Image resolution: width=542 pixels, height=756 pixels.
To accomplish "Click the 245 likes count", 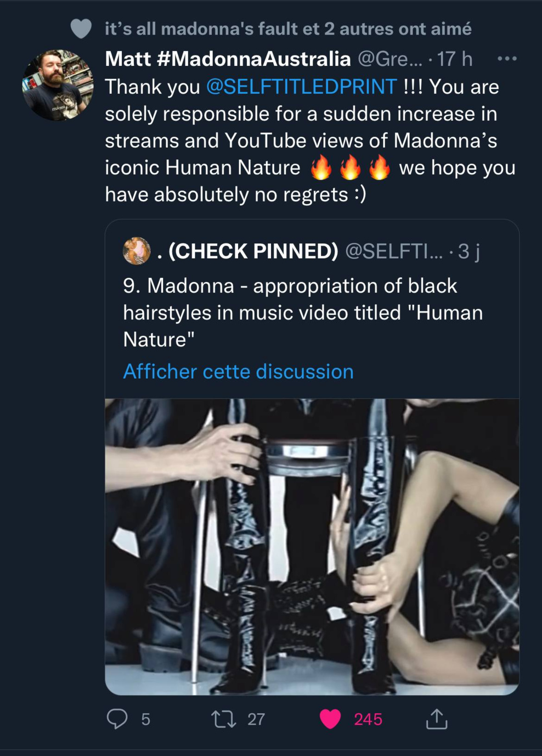I will click(368, 719).
